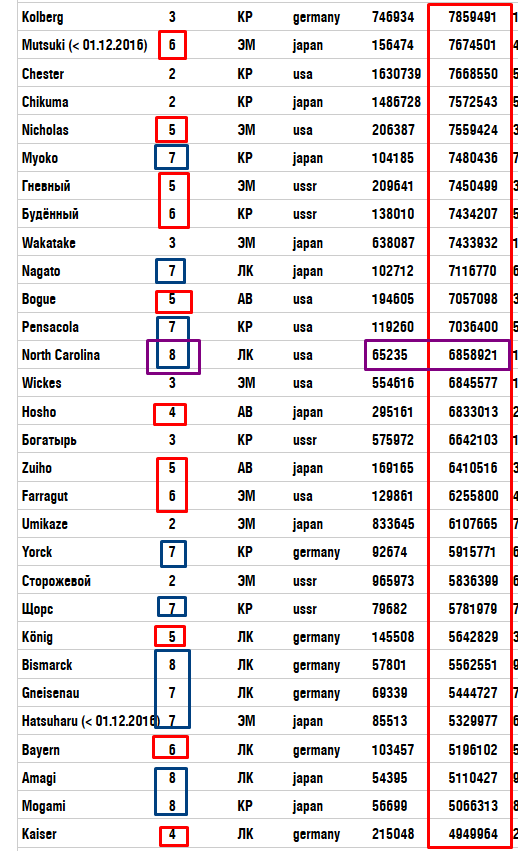Click the Богатырь ship name
The height and width of the screenshot is (851, 518).
pos(49,440)
